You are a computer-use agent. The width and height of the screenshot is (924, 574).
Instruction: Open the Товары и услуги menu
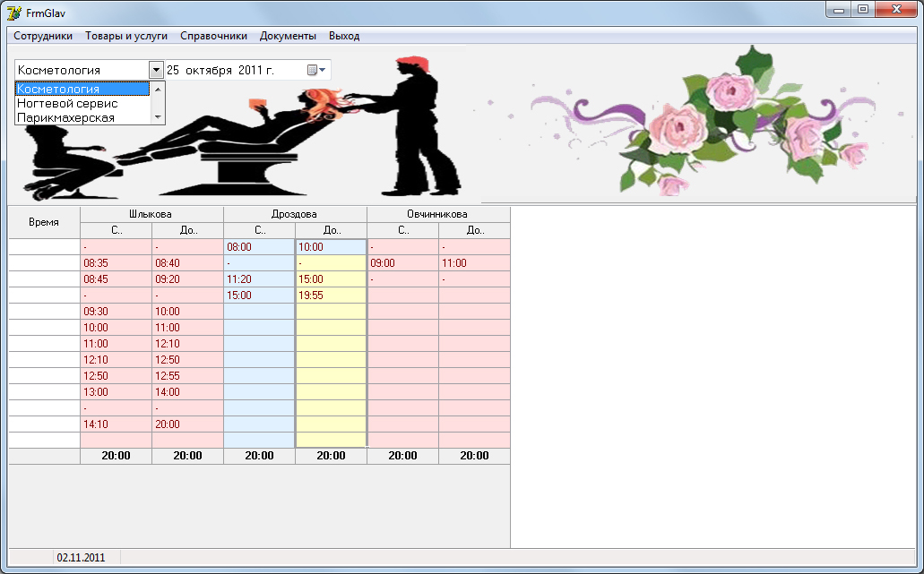(x=126, y=36)
